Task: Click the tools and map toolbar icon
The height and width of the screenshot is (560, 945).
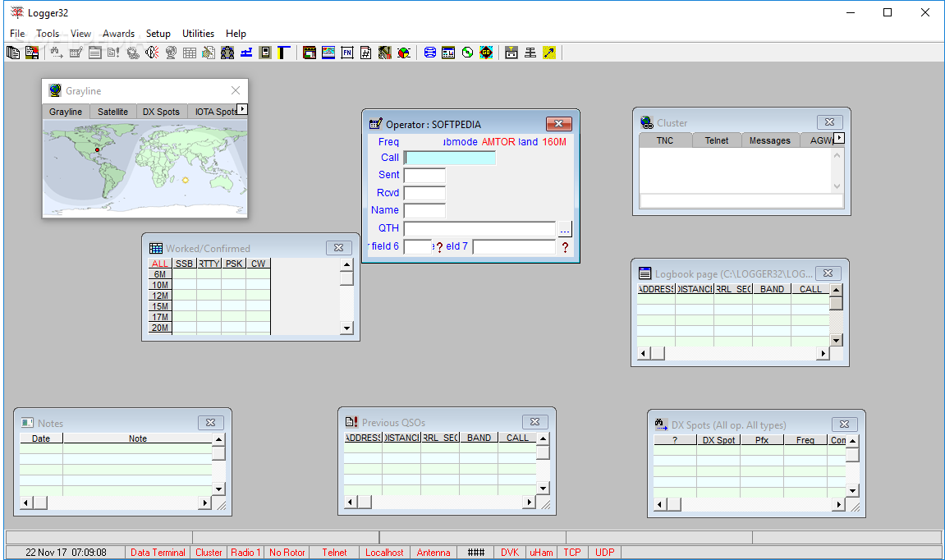Action: [x=384, y=53]
